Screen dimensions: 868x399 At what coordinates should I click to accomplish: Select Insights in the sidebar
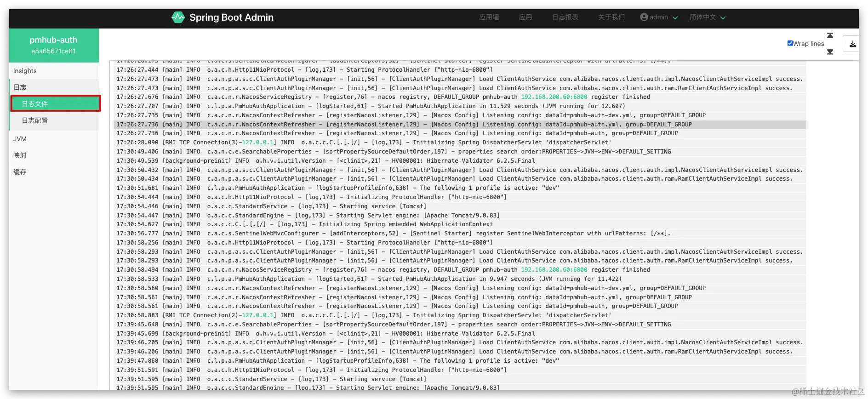[54, 71]
